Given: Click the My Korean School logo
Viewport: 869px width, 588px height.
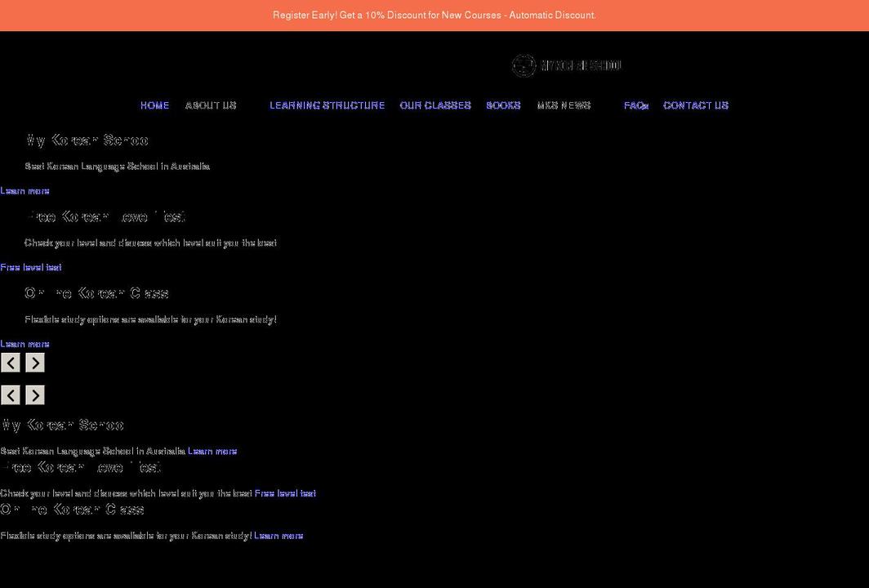Looking at the screenshot, I should (566, 65).
